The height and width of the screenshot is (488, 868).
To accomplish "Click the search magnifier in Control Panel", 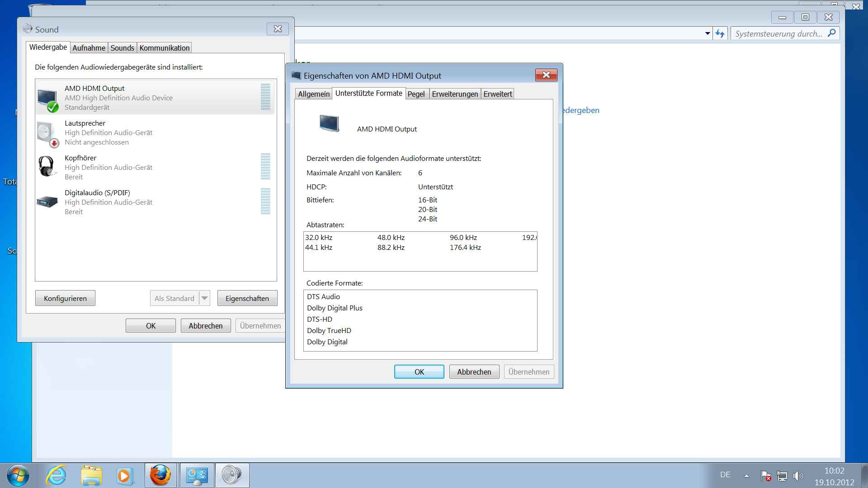I will [831, 33].
